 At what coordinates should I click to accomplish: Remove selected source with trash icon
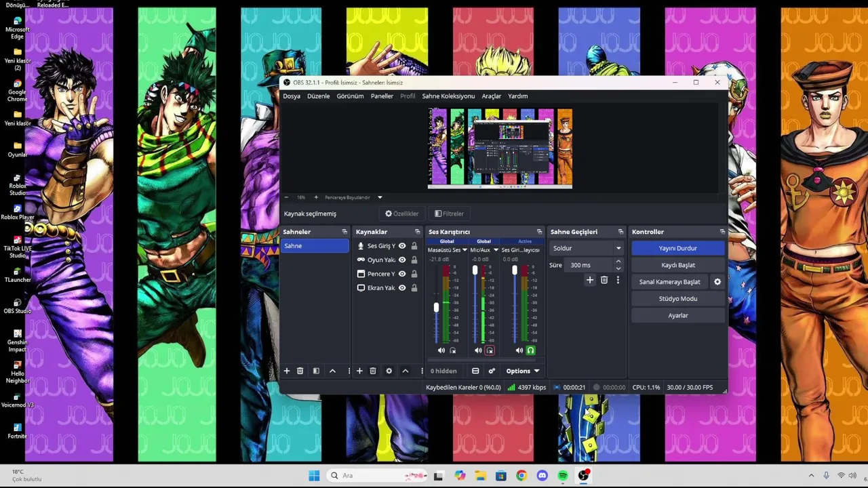372,371
